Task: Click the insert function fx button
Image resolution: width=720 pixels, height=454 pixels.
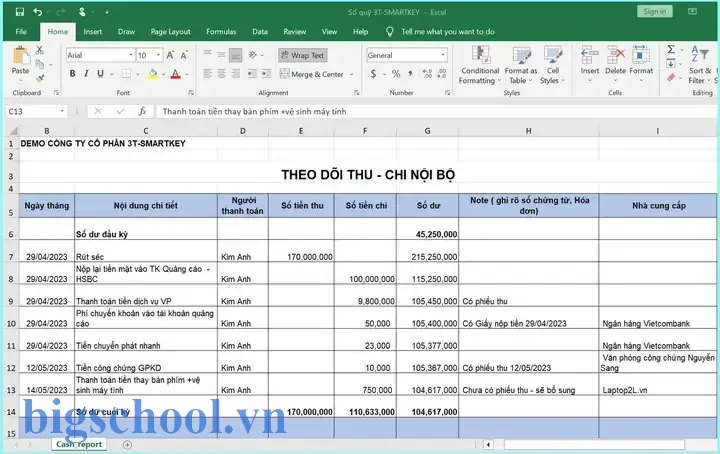Action: 143,112
